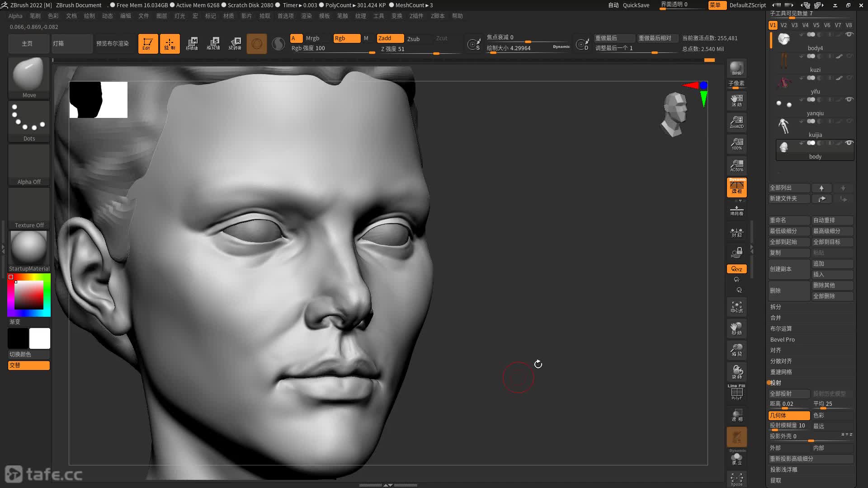Open the 灯箱 (LightBox) button
This screenshot has height=488, width=868.
(x=72, y=44)
